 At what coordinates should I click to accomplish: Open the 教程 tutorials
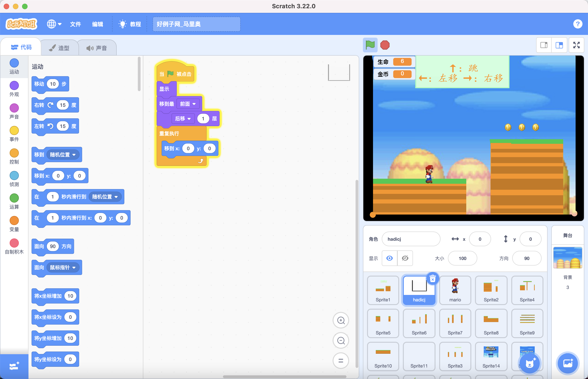click(x=130, y=24)
